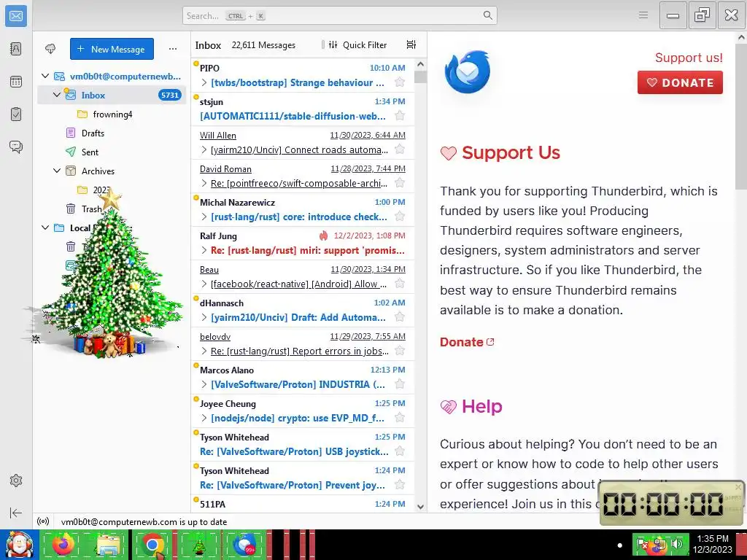
Task: Open the Tasks space
Action: coord(16,114)
